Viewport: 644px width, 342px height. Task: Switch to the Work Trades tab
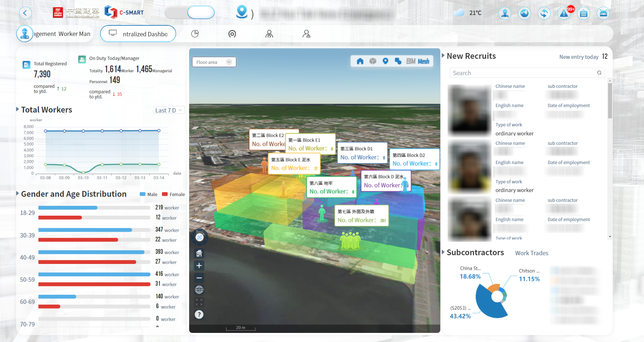tap(531, 253)
